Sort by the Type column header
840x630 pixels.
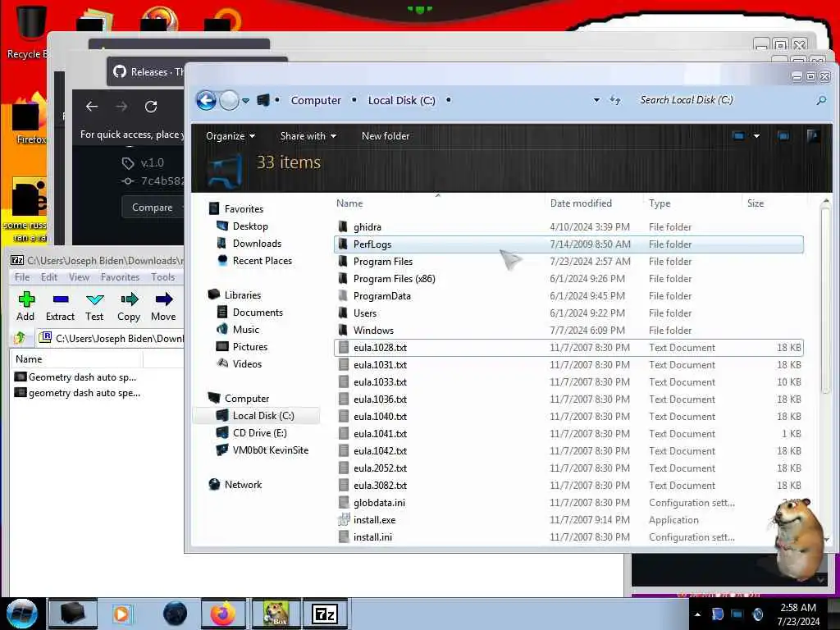pyautogui.click(x=660, y=203)
